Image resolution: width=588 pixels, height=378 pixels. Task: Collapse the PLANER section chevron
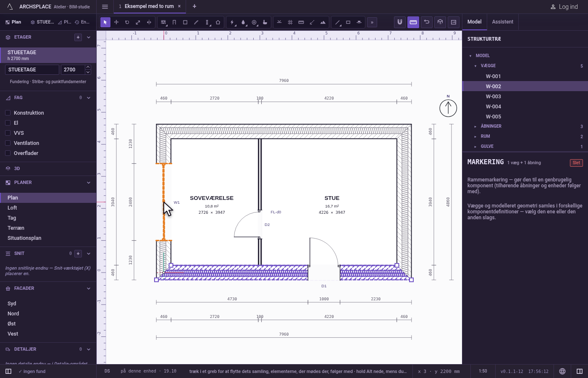89,183
